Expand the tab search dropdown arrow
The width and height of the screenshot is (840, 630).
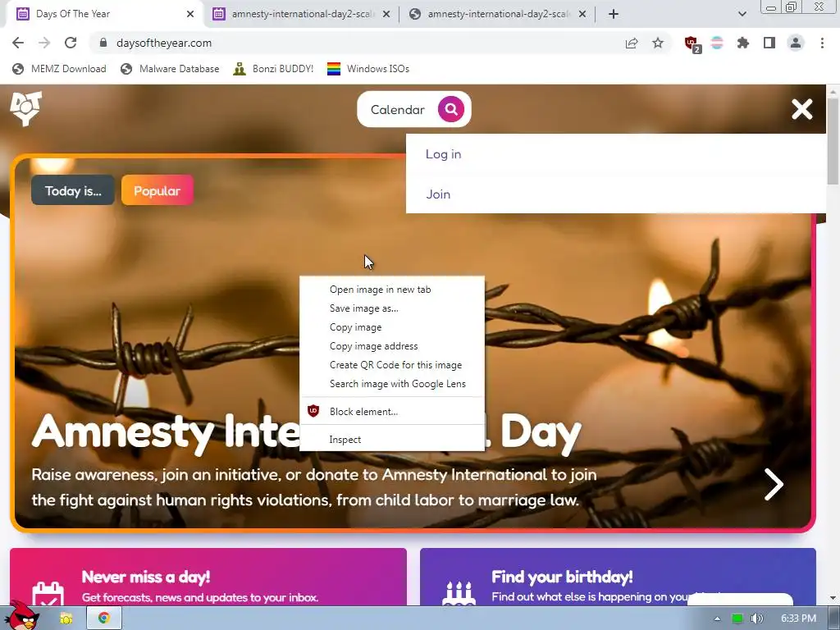pyautogui.click(x=742, y=14)
